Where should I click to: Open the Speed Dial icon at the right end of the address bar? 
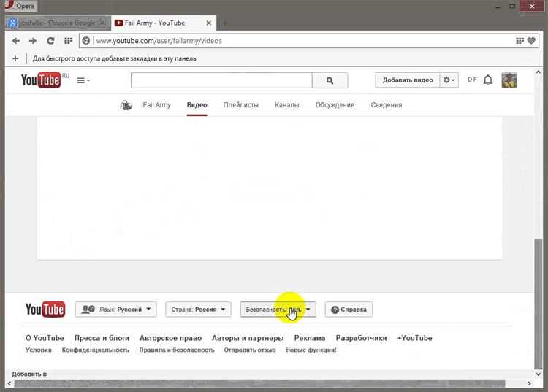pos(520,41)
